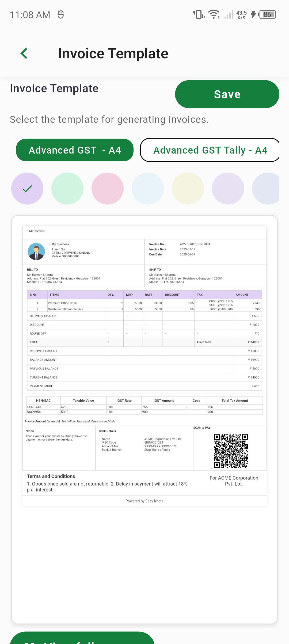Choose the pink color swatch
The width and height of the screenshot is (289, 644).
click(108, 189)
